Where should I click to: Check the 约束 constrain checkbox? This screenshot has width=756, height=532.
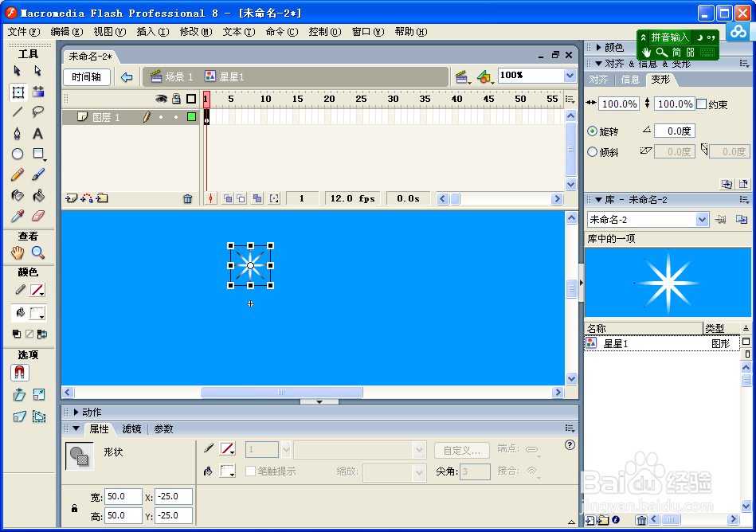(x=702, y=104)
